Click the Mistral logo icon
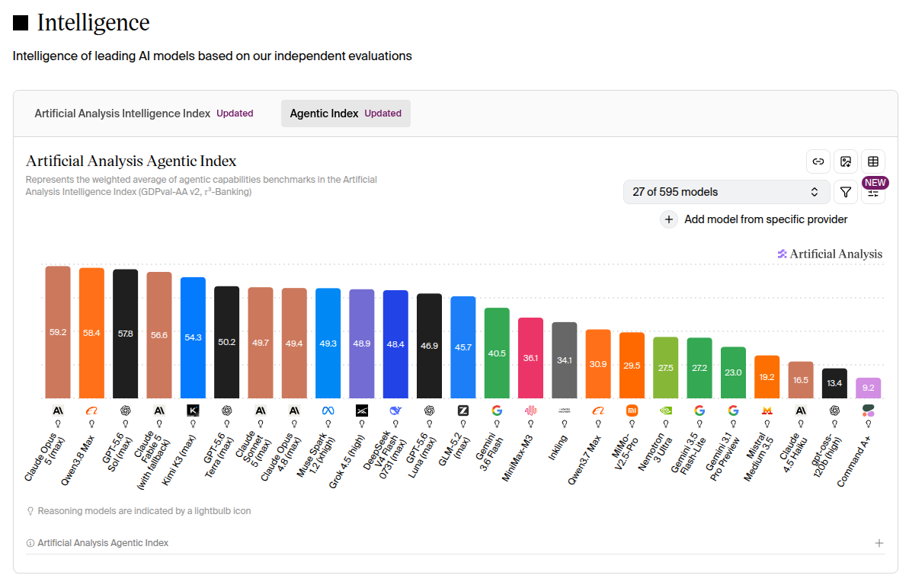 pos(767,411)
